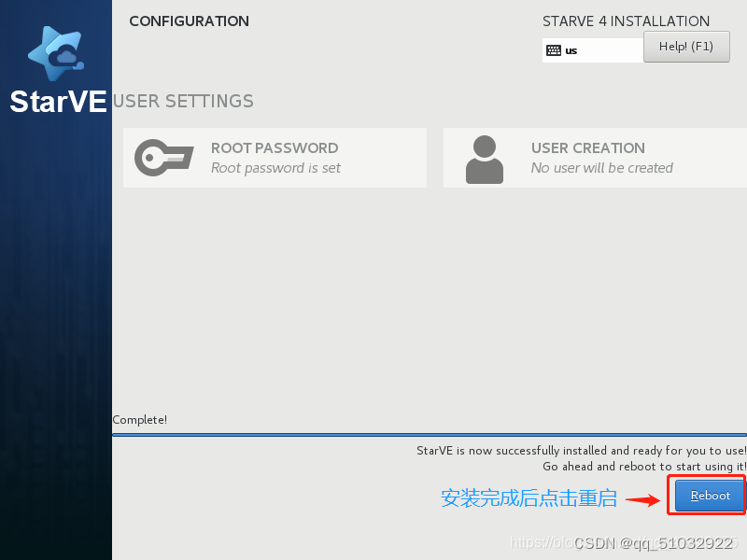Click the 'Go ahead and reboot' message
Image resolution: width=747 pixels, height=560 pixels.
click(x=644, y=467)
